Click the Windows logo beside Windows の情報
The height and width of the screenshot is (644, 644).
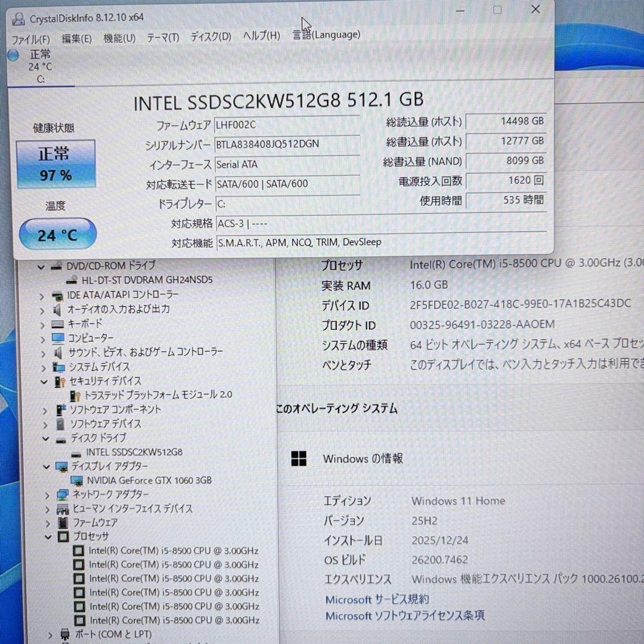[x=298, y=459]
